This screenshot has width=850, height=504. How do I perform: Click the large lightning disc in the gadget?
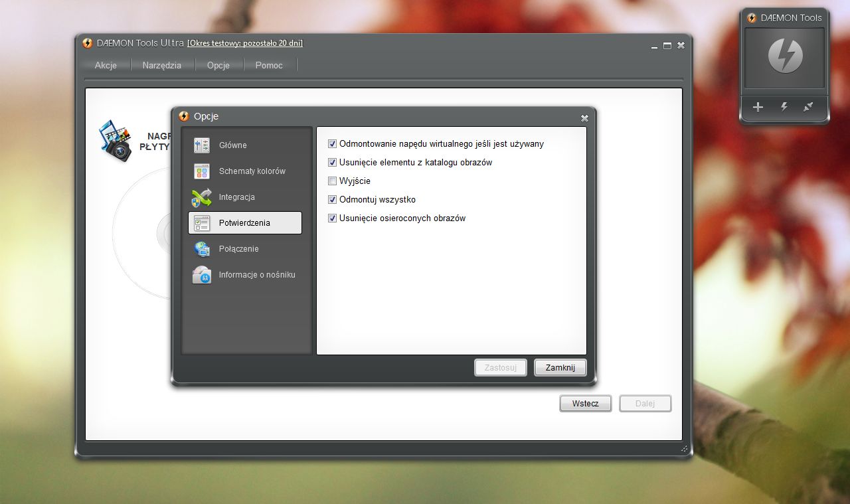pyautogui.click(x=786, y=56)
